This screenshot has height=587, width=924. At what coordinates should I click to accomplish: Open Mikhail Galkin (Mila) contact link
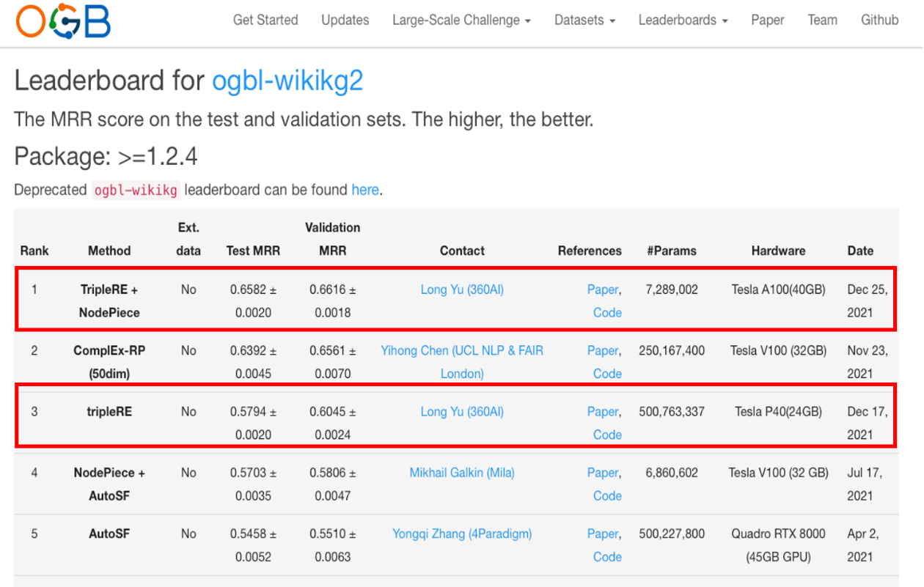click(x=462, y=473)
